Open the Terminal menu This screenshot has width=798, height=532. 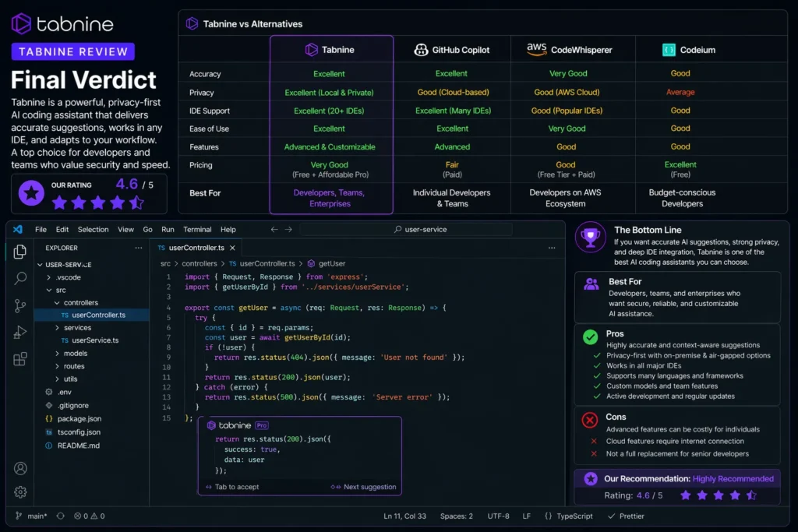[197, 229]
